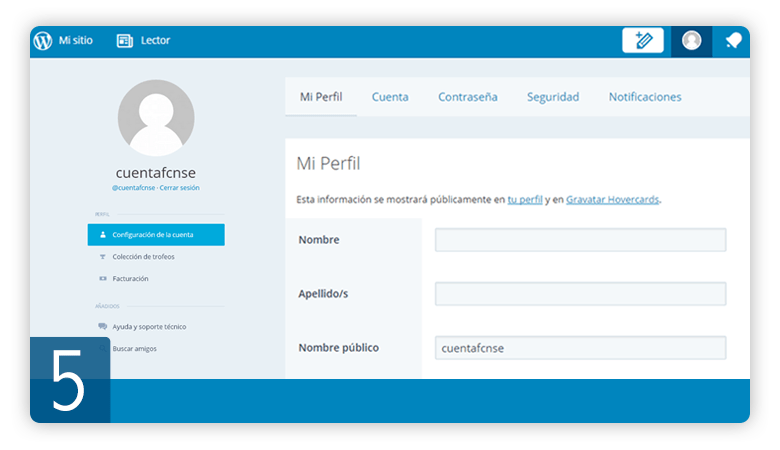This screenshot has width=780, height=450.
Task: Follow the Gravatar Hovercards link
Action: click(x=612, y=199)
